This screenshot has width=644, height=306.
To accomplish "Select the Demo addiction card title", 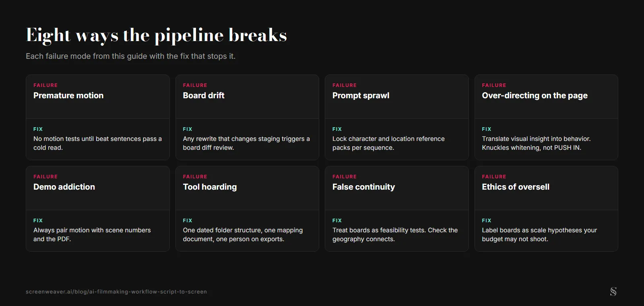I will [x=64, y=187].
